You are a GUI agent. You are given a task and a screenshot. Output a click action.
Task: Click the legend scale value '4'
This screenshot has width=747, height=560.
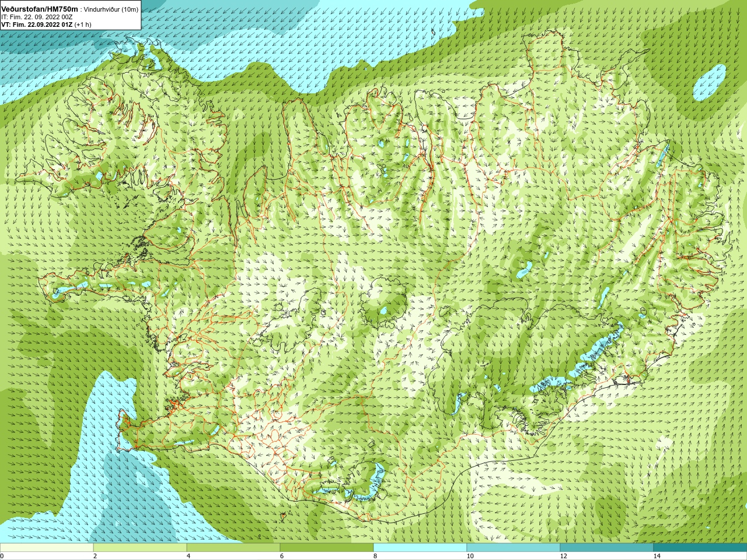coord(189,556)
